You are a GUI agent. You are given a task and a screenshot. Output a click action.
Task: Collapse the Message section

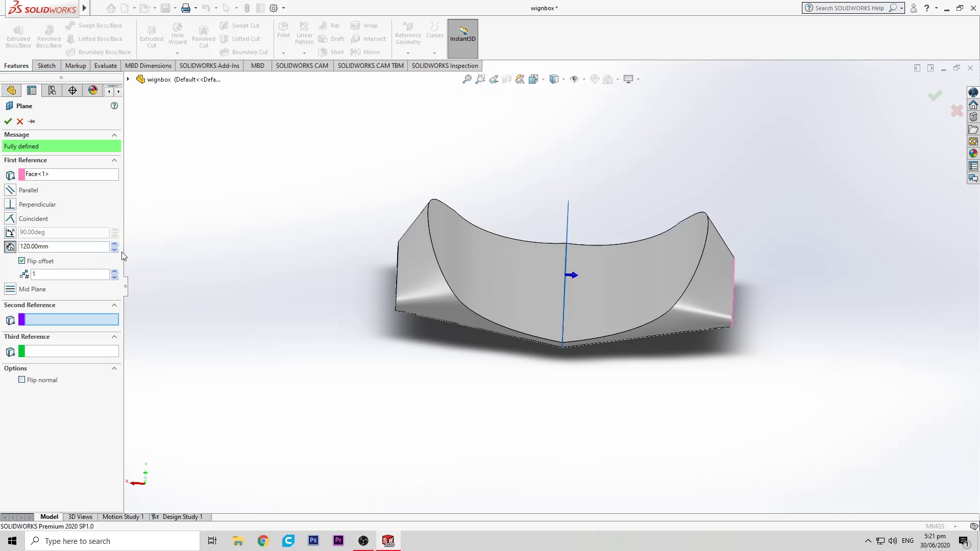(114, 135)
